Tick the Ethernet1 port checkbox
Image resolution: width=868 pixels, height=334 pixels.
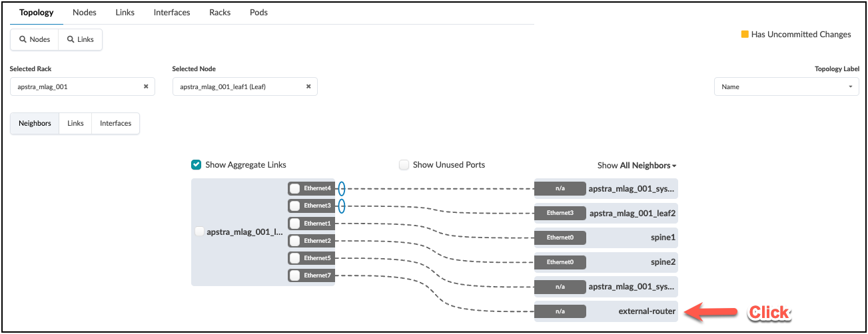(x=294, y=224)
